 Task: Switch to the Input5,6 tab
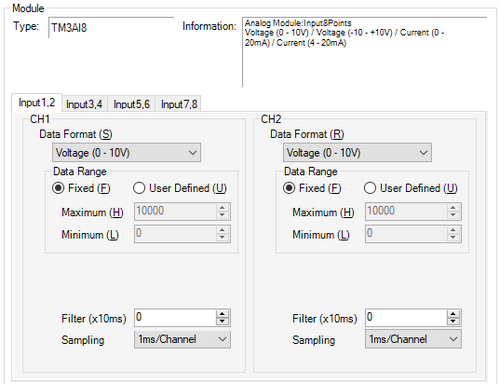click(132, 104)
